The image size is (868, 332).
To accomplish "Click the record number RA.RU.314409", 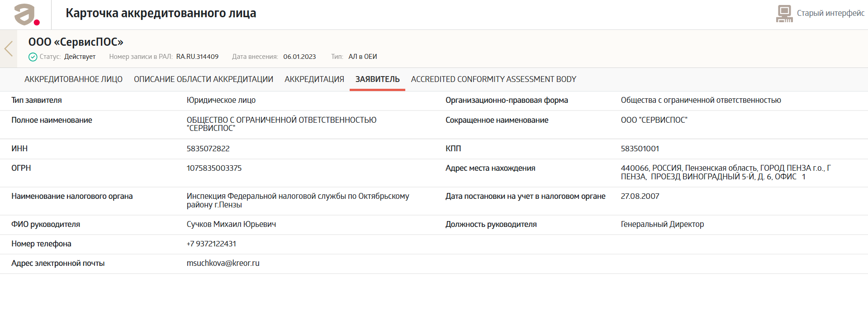I will coord(197,57).
